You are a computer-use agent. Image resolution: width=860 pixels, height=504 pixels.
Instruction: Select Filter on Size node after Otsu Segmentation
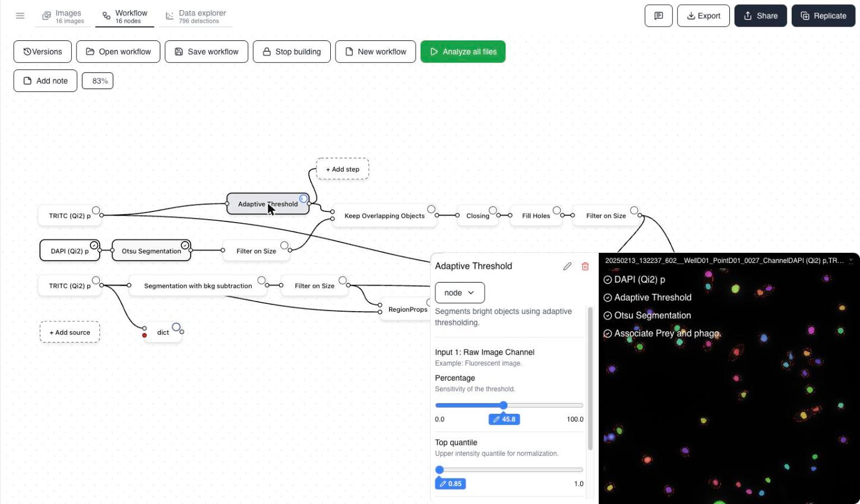(x=256, y=251)
